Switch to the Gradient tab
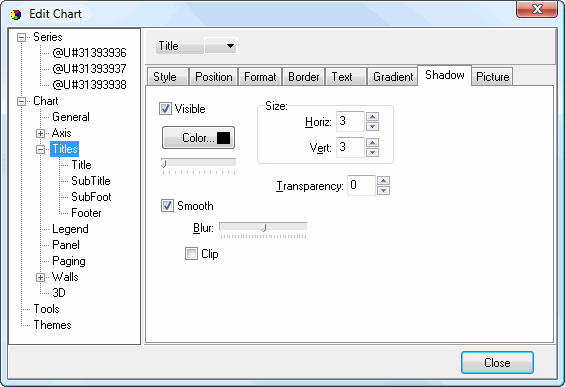 pyautogui.click(x=393, y=77)
